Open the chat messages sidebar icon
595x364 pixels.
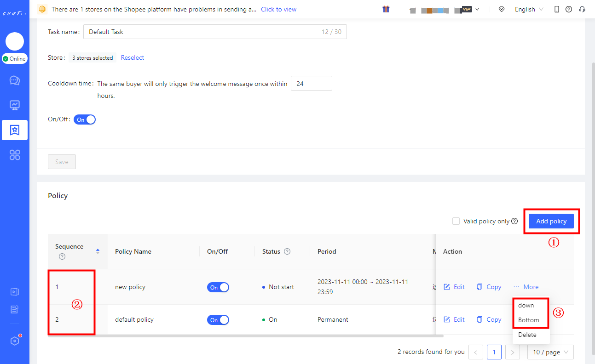15,80
